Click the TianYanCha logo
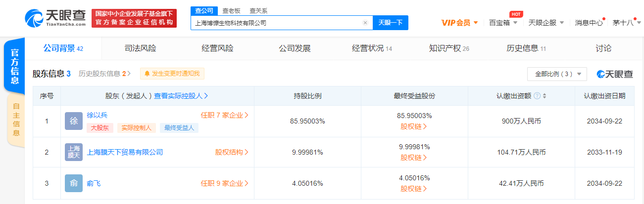 coord(56,18)
